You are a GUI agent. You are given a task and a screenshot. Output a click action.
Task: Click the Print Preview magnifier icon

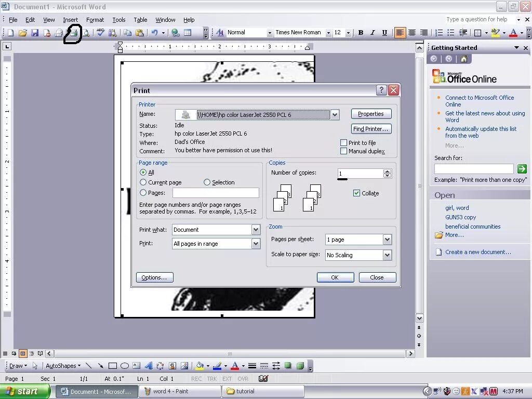coord(86,33)
